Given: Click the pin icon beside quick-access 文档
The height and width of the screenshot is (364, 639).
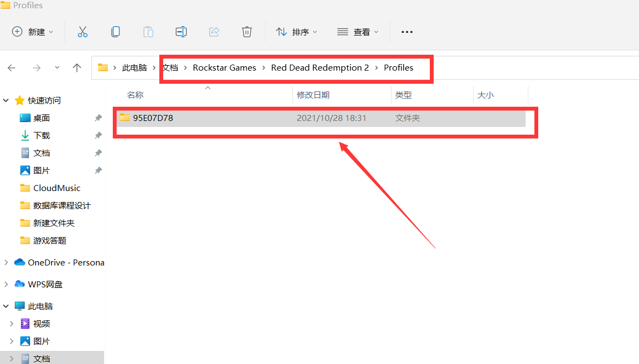Looking at the screenshot, I should pos(98,153).
